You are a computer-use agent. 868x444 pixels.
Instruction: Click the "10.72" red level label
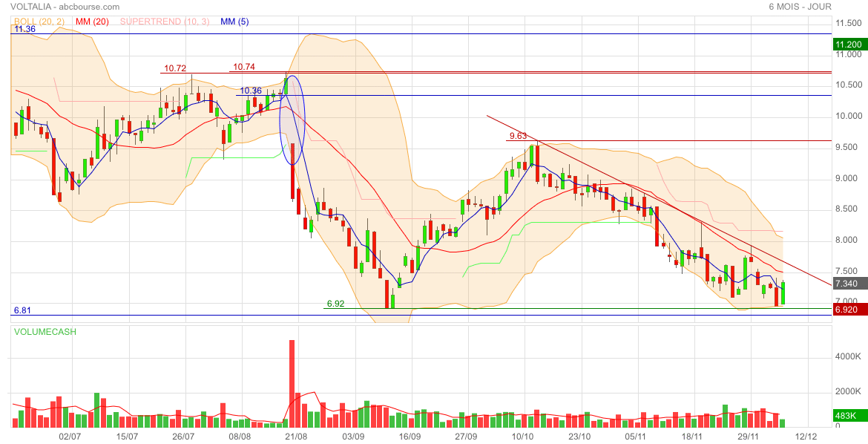[176, 68]
